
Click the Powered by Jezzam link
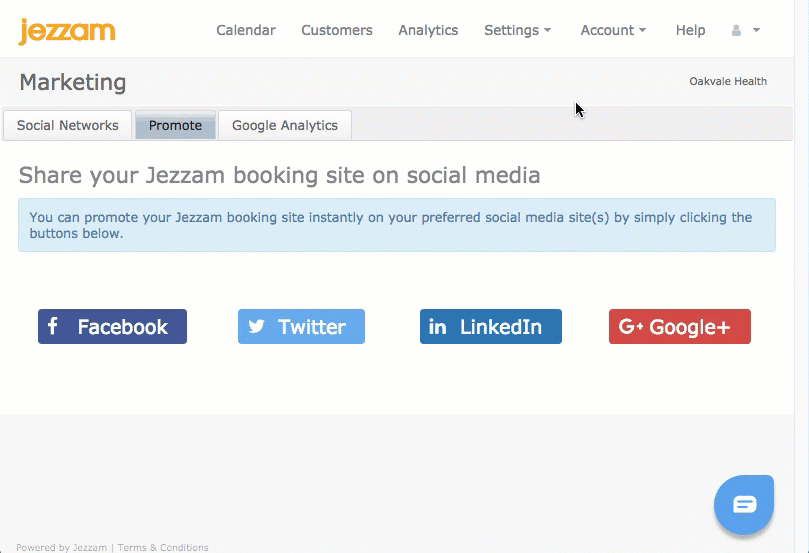click(61, 547)
